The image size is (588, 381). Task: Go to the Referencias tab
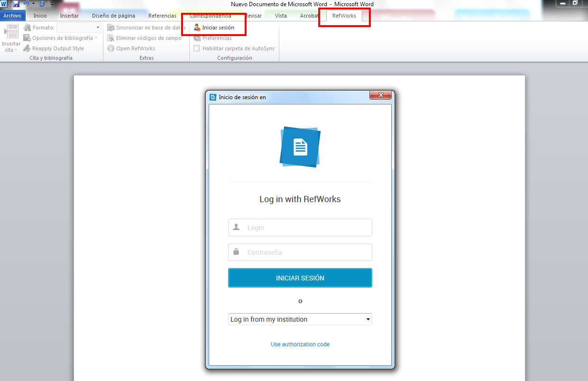point(162,16)
